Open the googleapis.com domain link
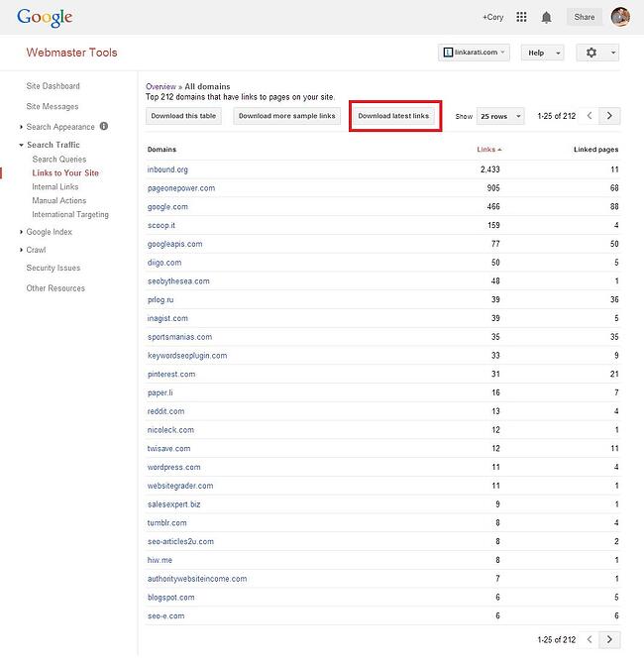The width and height of the screenshot is (644, 666). click(175, 244)
